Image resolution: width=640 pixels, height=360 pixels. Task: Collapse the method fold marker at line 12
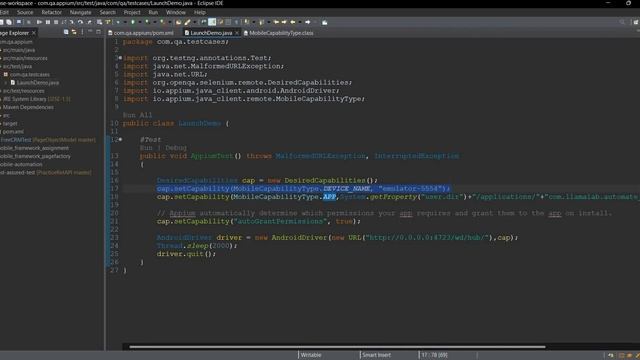click(120, 140)
